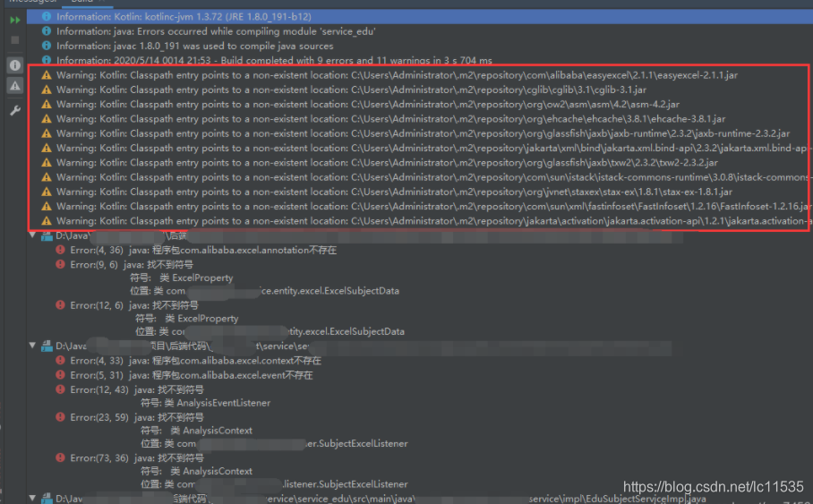Select the cglib-3.1.jar warning row

[418, 90]
